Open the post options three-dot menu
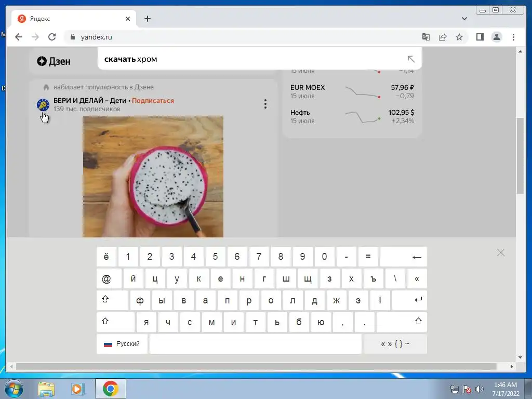The image size is (532, 399). (x=265, y=104)
